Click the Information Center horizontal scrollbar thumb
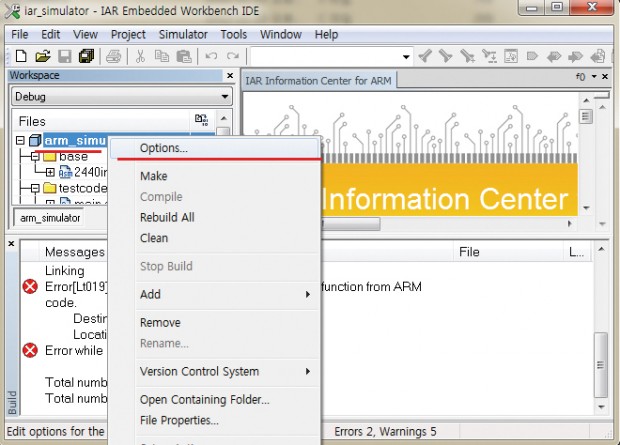The image size is (620, 445). 351,223
